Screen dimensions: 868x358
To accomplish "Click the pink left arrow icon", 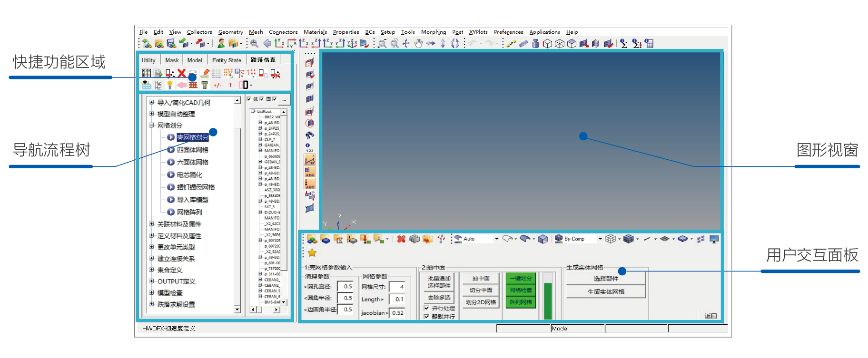I will point(181,85).
